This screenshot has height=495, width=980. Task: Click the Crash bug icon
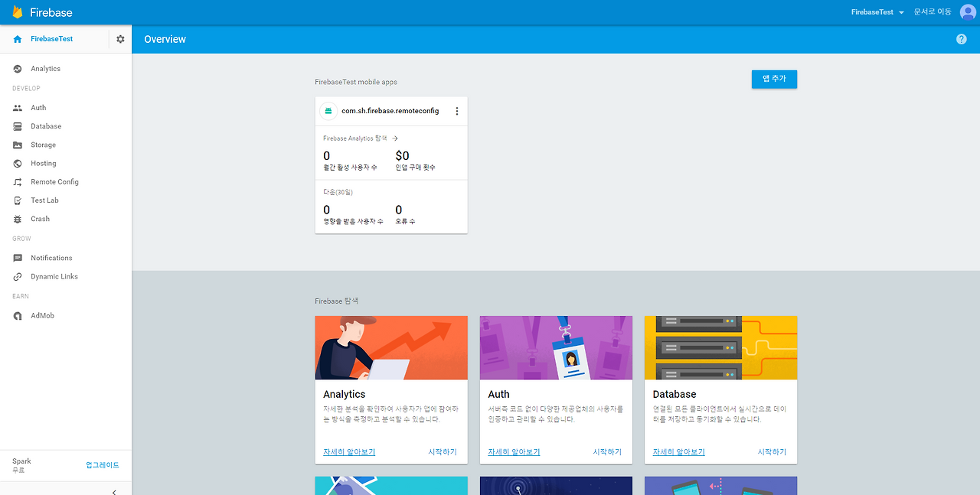(x=18, y=219)
